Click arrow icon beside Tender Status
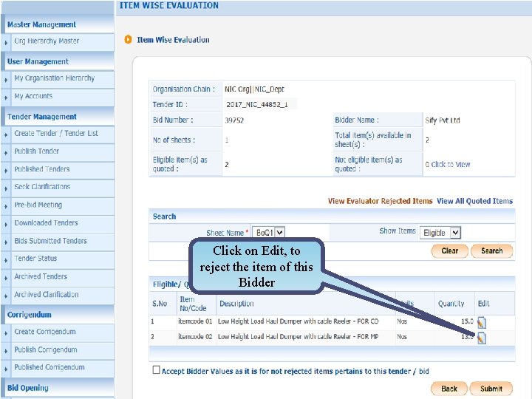This screenshot has width=532, height=399. [x=6, y=260]
